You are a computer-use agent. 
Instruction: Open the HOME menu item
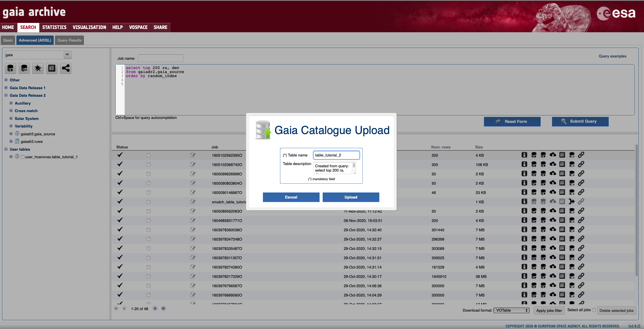8,27
